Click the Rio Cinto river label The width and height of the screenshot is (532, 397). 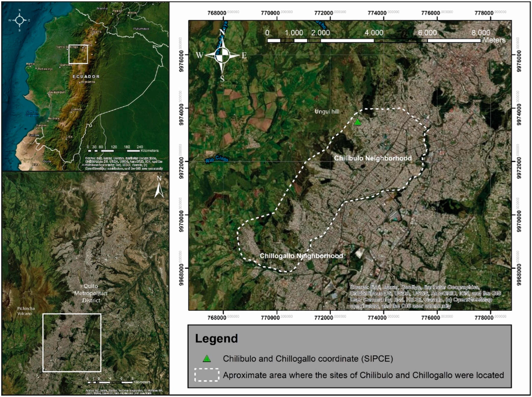217,159
